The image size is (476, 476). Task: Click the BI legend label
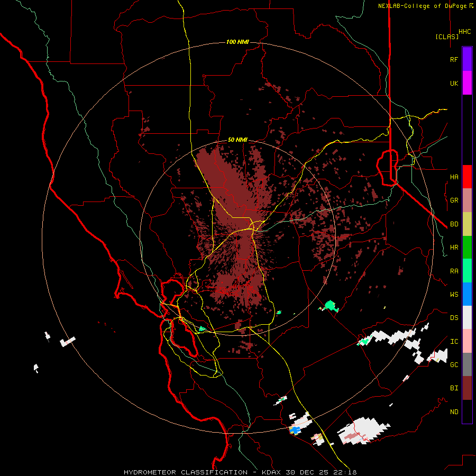point(454,388)
